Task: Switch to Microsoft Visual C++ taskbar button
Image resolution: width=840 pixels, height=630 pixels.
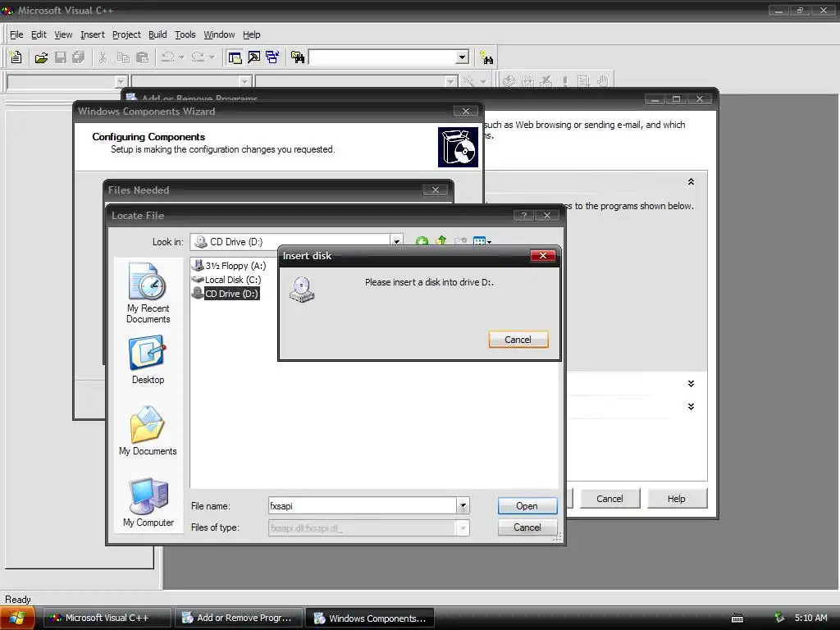Action: tap(107, 618)
